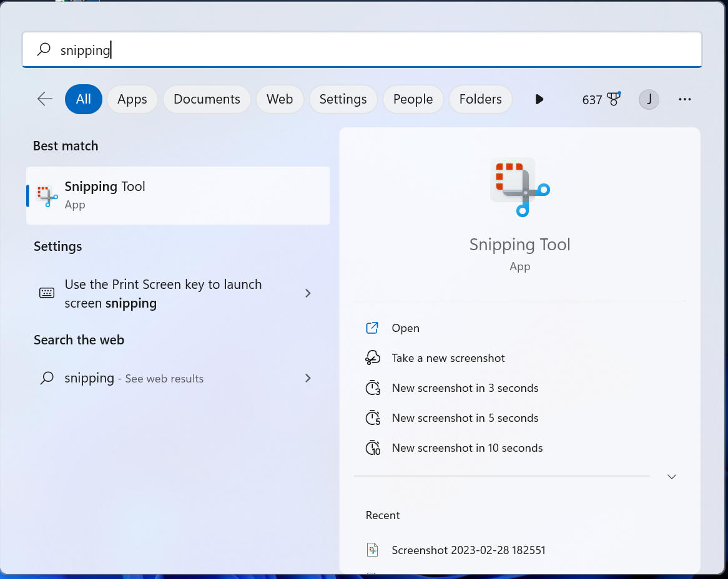728x579 pixels.
Task: Open the J user account avatar
Action: coord(649,99)
